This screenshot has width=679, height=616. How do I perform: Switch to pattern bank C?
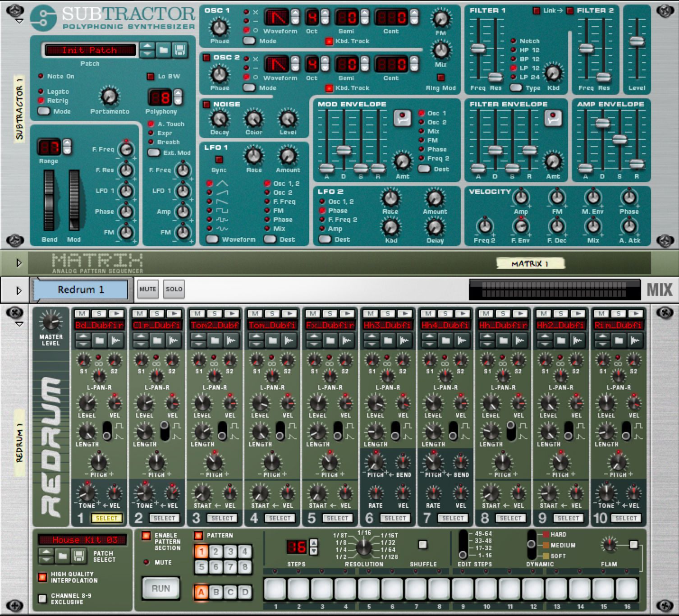tap(230, 592)
